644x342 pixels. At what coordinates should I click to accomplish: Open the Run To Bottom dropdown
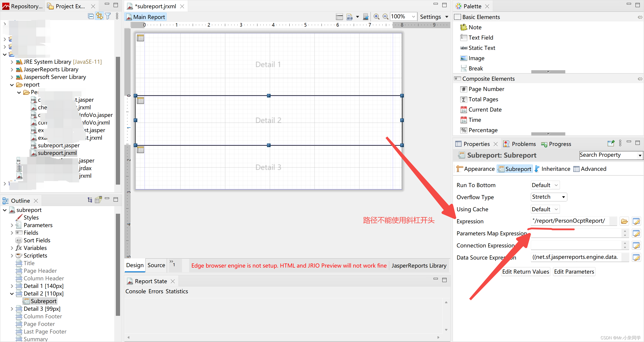point(545,185)
